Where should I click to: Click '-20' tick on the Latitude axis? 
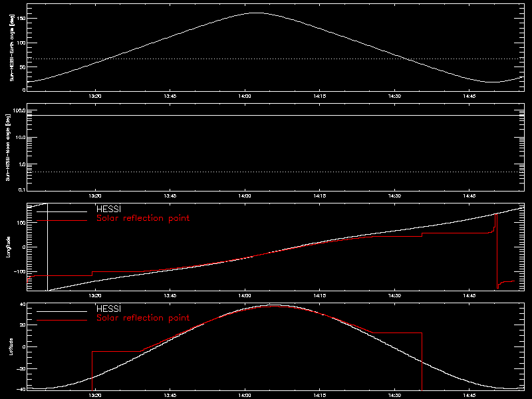pyautogui.click(x=21, y=369)
